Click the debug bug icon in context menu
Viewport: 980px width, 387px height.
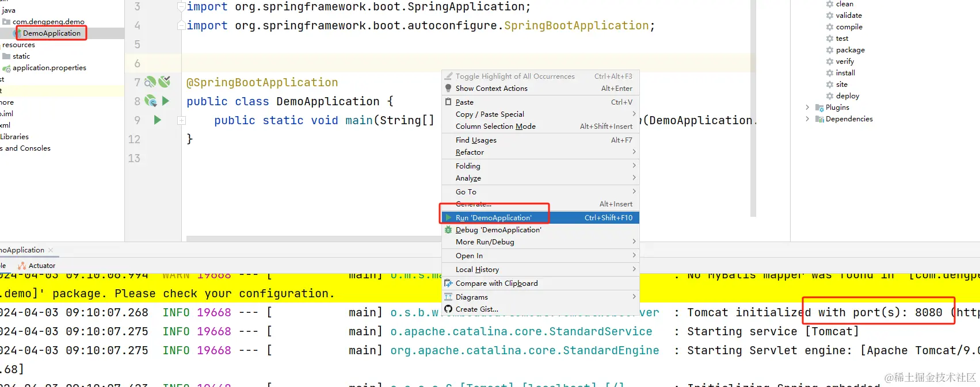point(448,230)
